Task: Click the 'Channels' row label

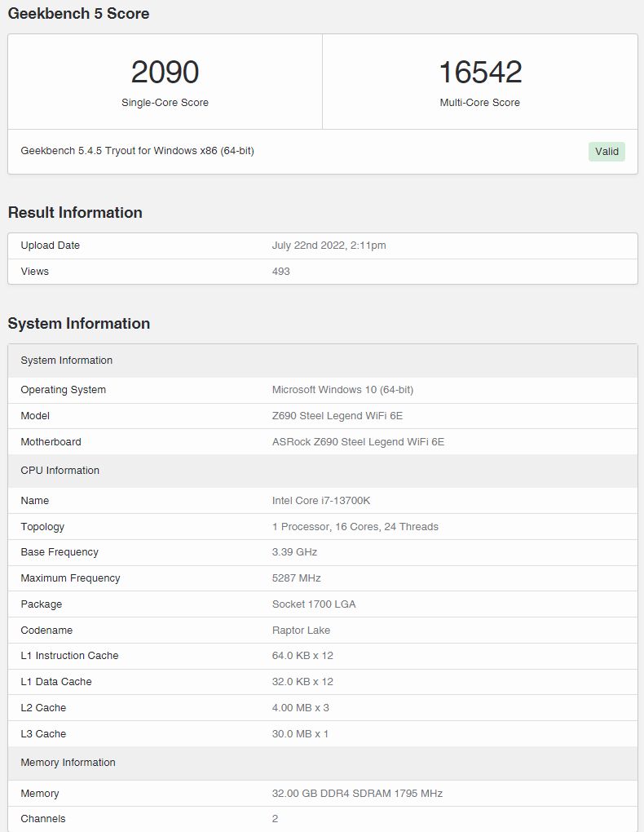Action: (43, 818)
